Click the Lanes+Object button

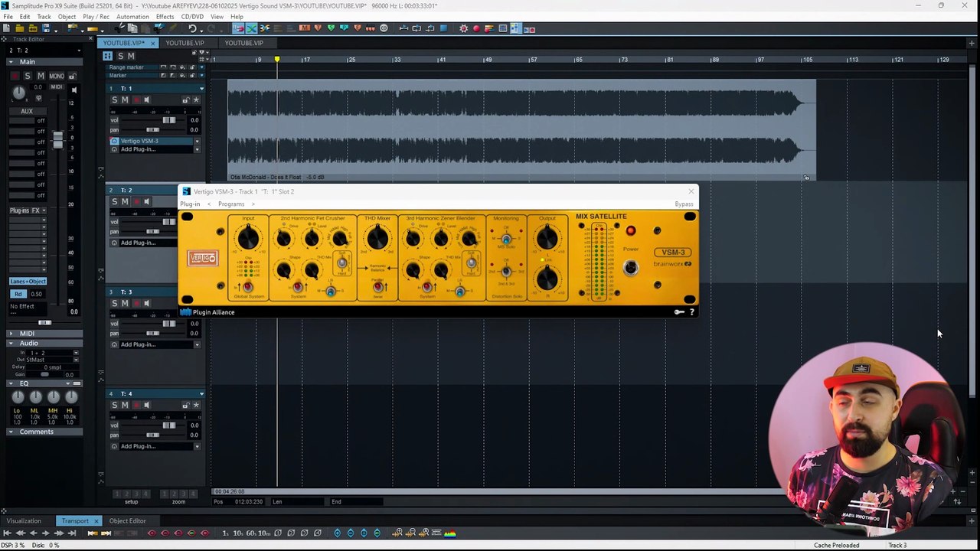[28, 282]
